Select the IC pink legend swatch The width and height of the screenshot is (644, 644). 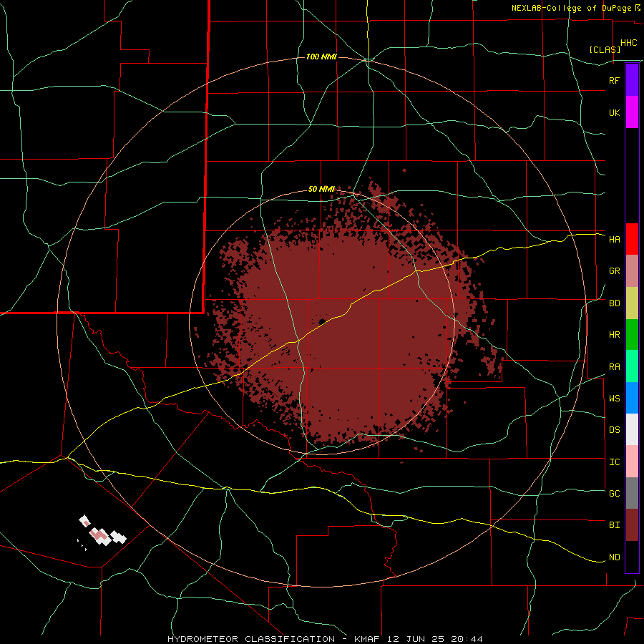click(632, 462)
